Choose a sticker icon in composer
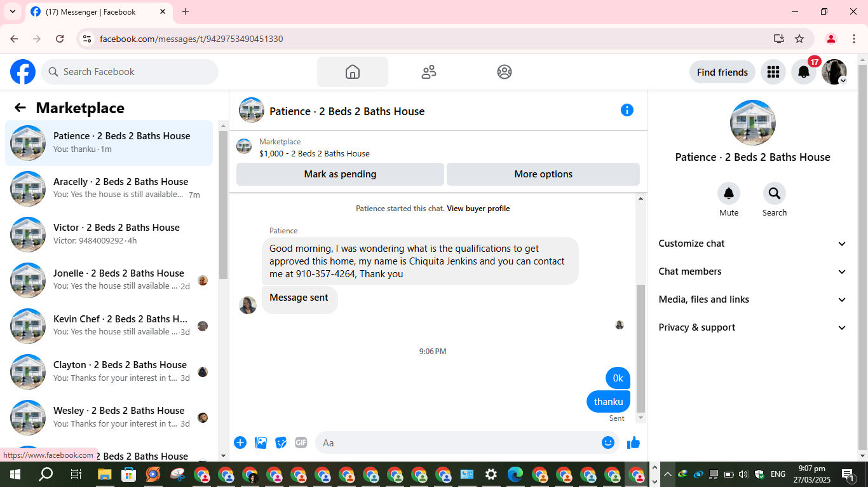 click(281, 442)
